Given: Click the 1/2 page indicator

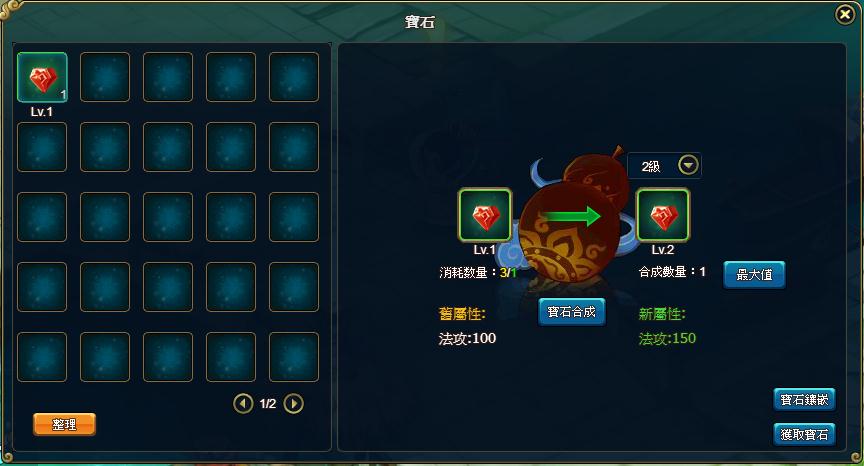Looking at the screenshot, I should 268,404.
